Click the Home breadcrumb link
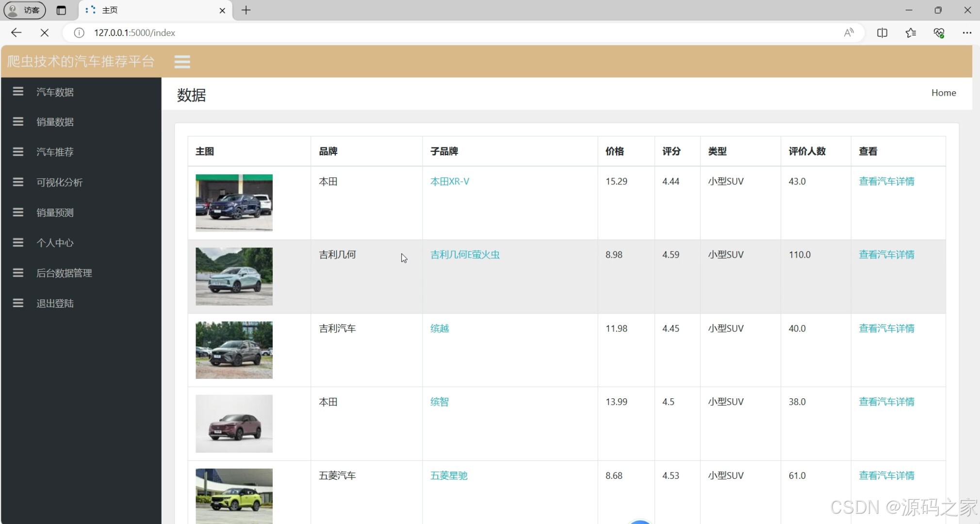Viewport: 980px width, 524px height. click(x=943, y=93)
